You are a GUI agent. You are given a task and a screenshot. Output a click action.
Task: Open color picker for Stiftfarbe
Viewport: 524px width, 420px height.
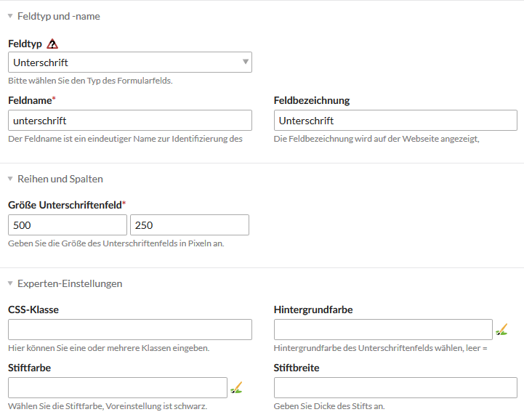click(x=236, y=387)
